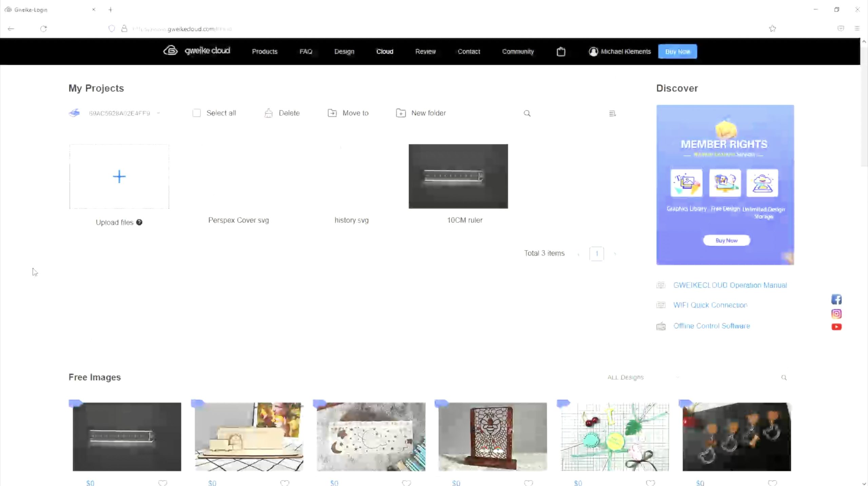Favorite the first free ruler image heart

[x=163, y=483]
